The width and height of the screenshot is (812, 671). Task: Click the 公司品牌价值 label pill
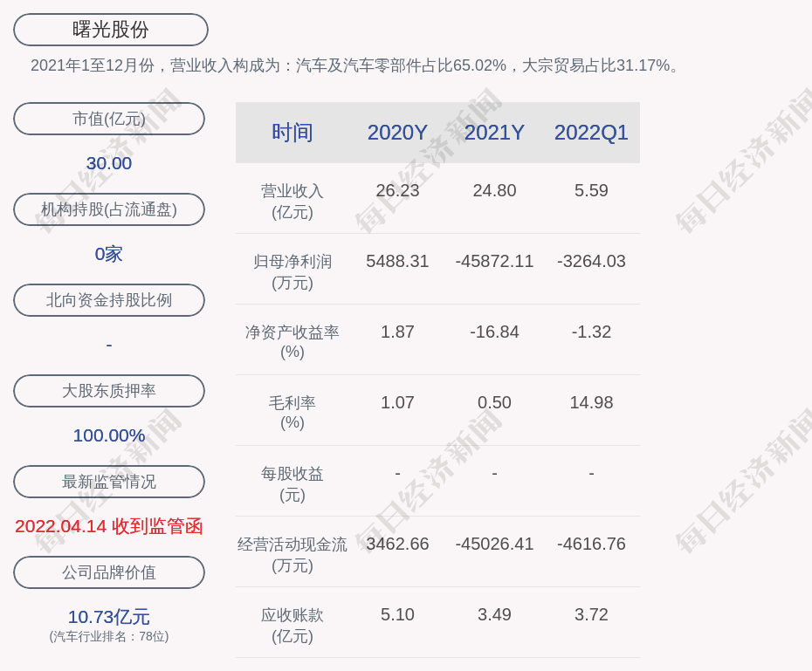[x=109, y=572]
